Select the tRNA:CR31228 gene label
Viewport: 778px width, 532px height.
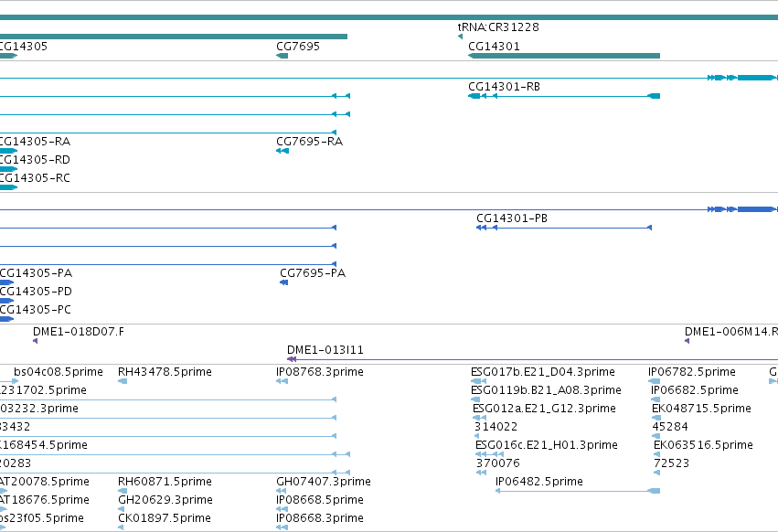498,27
